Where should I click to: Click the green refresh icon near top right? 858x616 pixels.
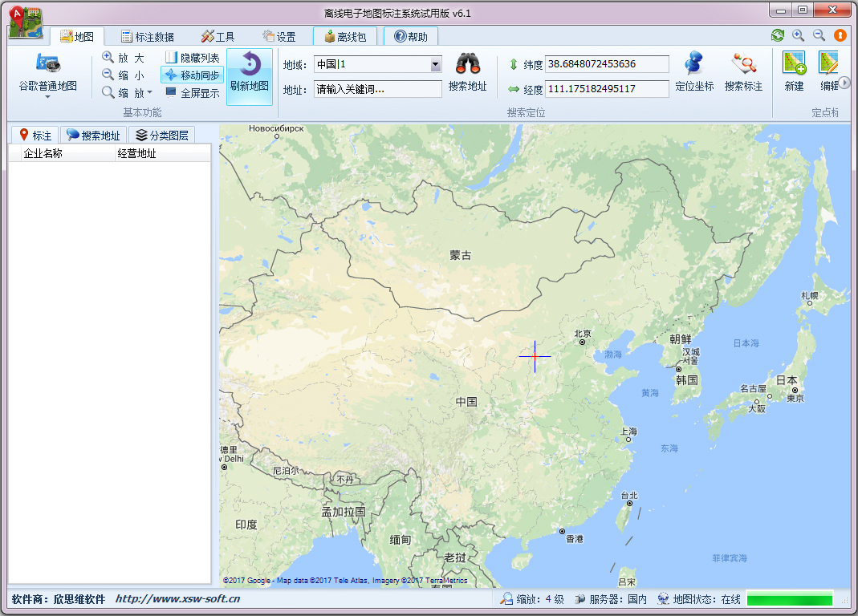coord(776,36)
